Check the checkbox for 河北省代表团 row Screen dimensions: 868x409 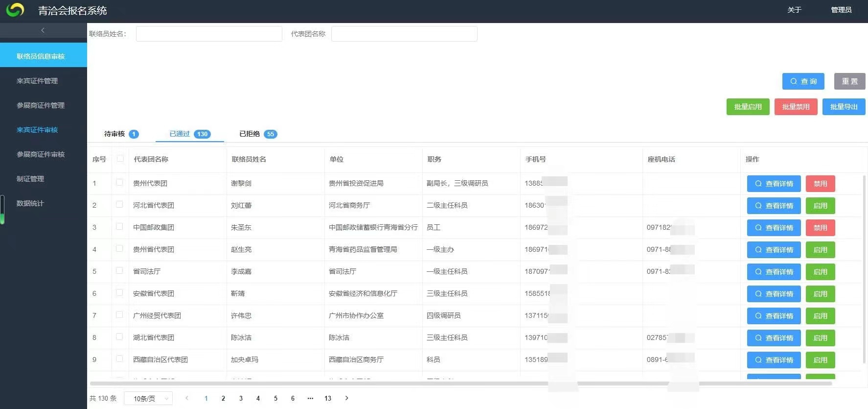119,205
